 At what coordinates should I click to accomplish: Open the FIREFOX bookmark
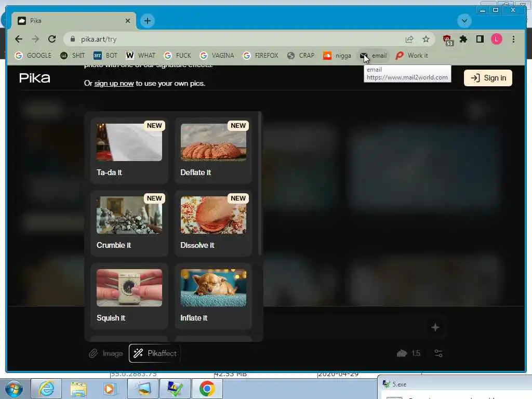pyautogui.click(x=261, y=55)
